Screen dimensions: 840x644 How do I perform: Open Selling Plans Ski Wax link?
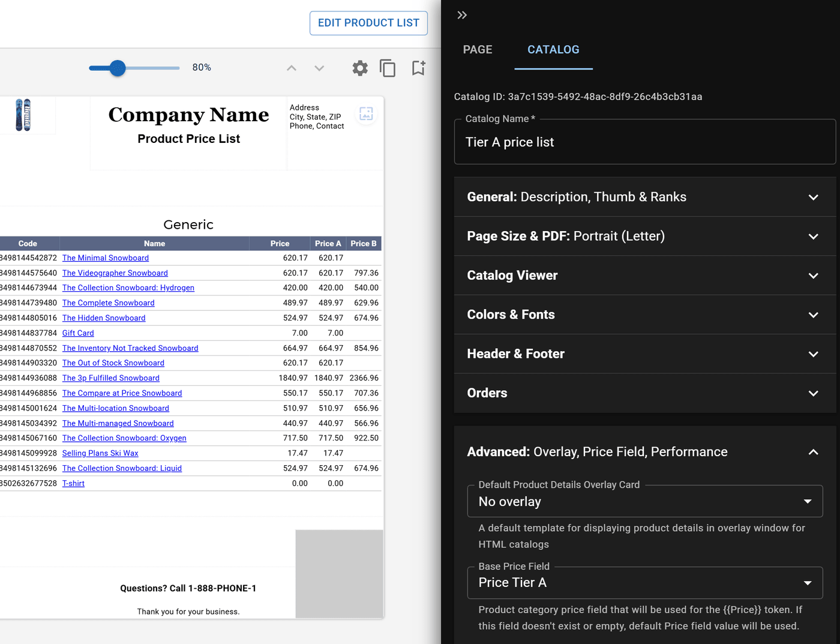[x=100, y=453]
